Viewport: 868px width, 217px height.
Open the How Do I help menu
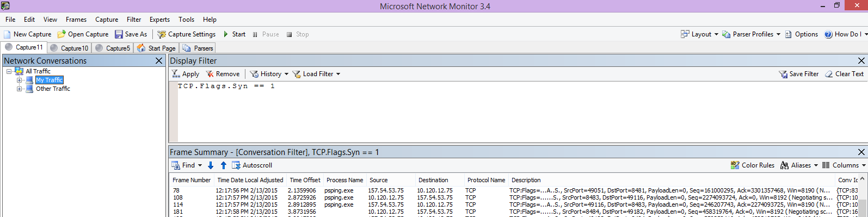coord(846,34)
